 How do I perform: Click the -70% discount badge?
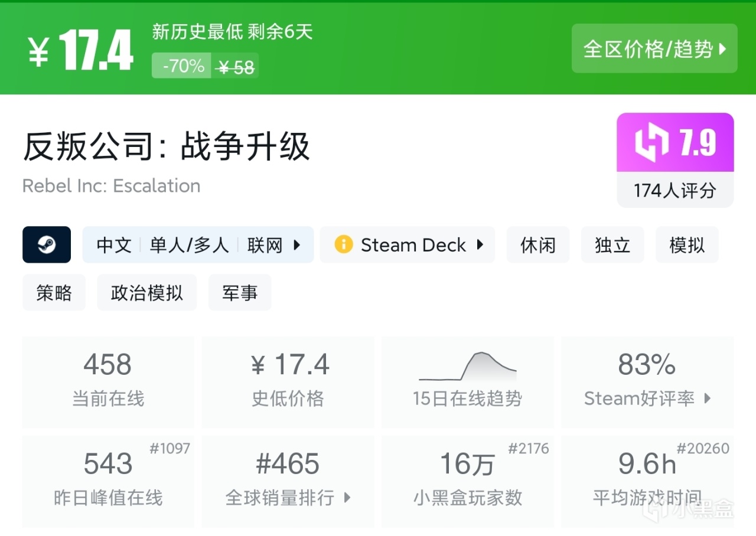[x=181, y=66]
